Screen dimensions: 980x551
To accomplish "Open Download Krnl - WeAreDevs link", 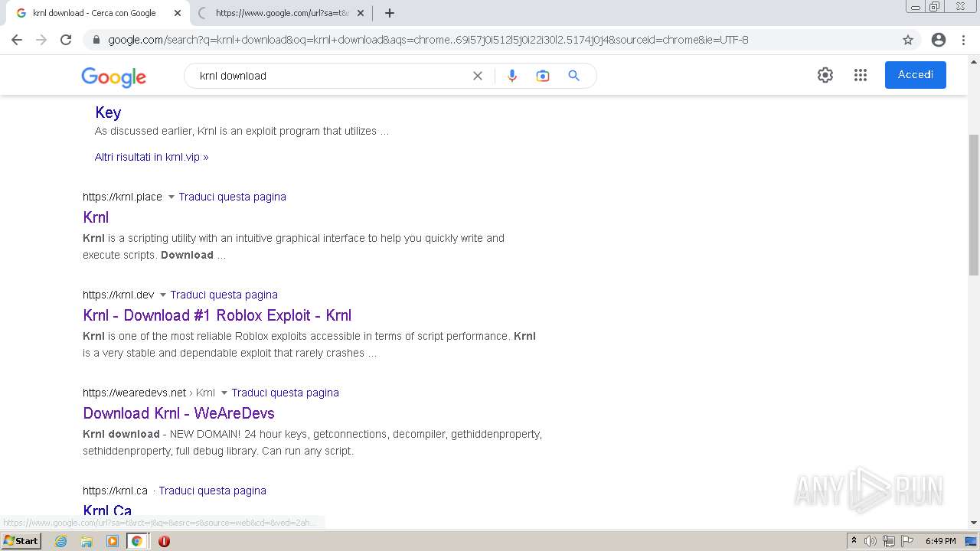I will point(178,413).
